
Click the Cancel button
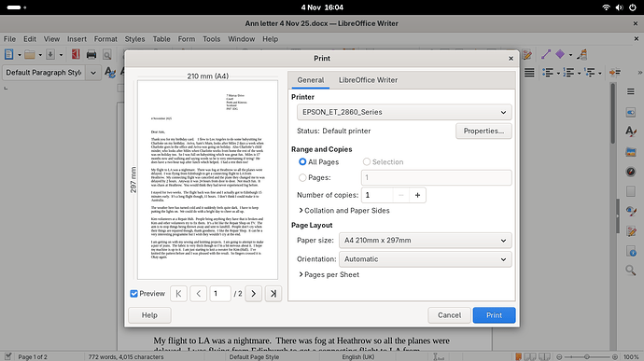(x=449, y=315)
